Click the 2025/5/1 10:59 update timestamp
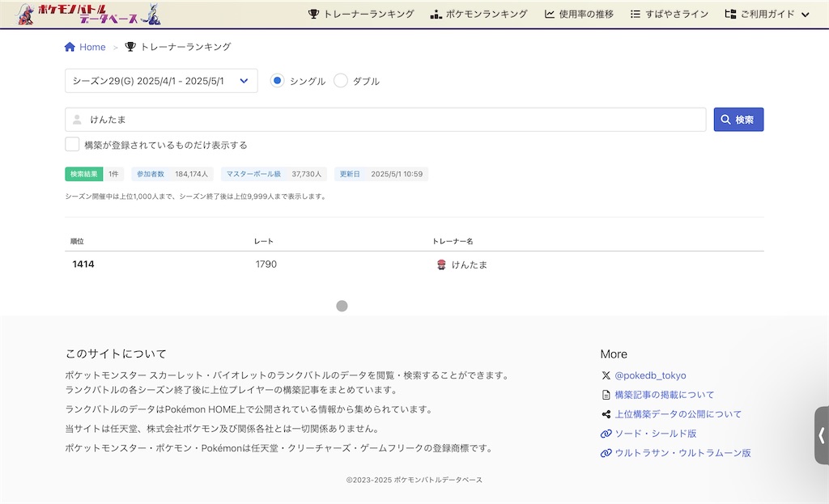 coord(397,175)
